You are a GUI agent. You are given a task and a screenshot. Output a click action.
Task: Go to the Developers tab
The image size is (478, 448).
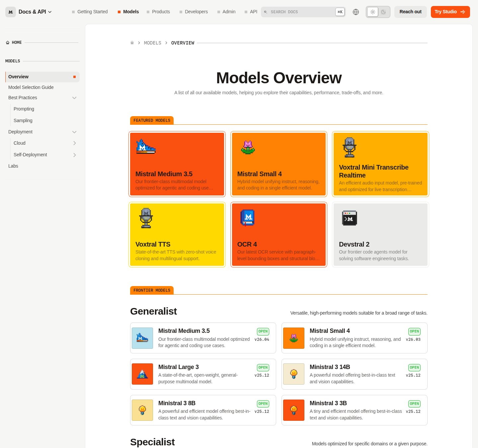pos(194,12)
